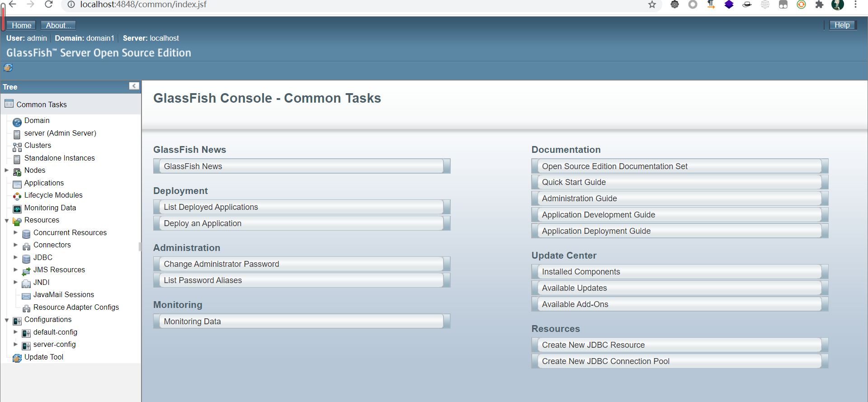
Task: Open Open Source Edition Documentation Set
Action: pyautogui.click(x=680, y=166)
